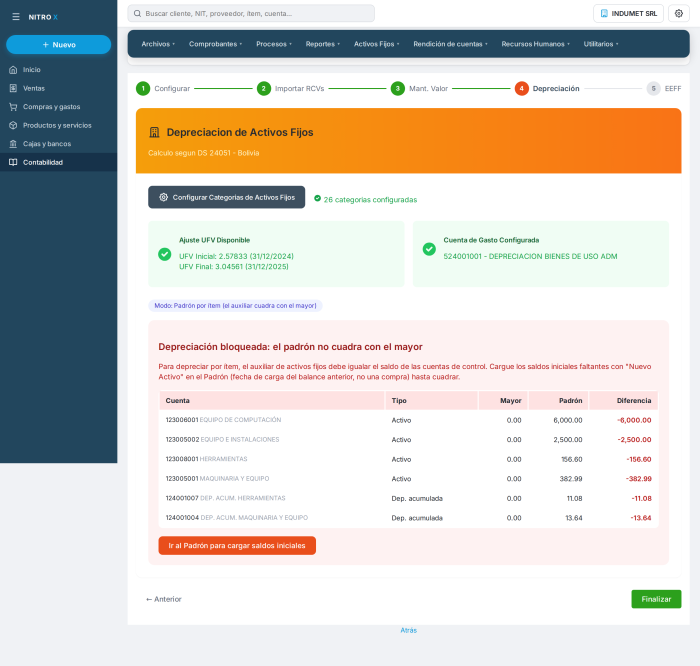Click the Padrón value 382.99
The height and width of the screenshot is (666, 700).
click(x=571, y=479)
